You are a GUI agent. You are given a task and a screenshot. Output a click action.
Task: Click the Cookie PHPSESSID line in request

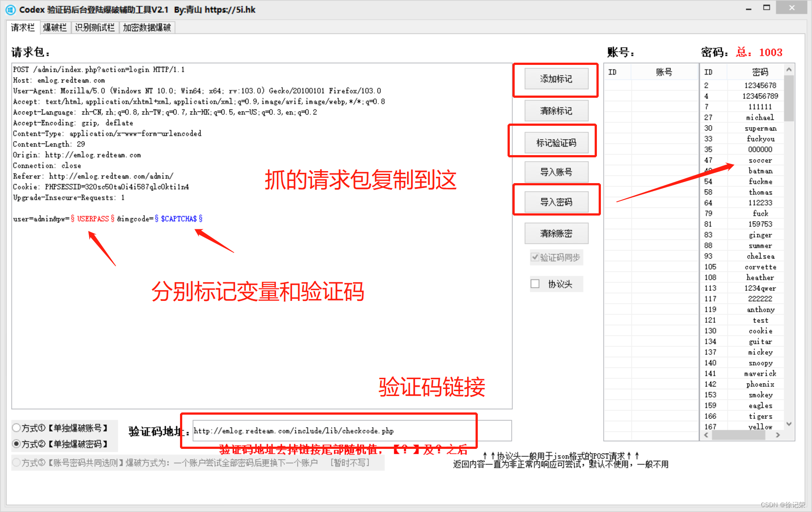point(101,187)
